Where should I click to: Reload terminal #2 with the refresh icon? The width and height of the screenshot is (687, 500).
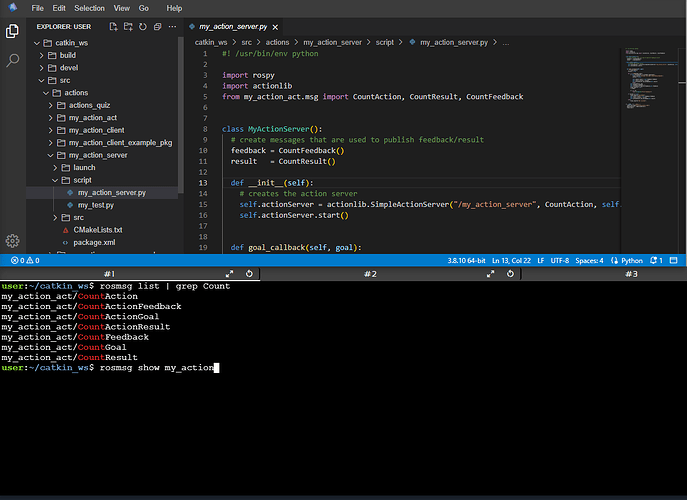[x=510, y=274]
